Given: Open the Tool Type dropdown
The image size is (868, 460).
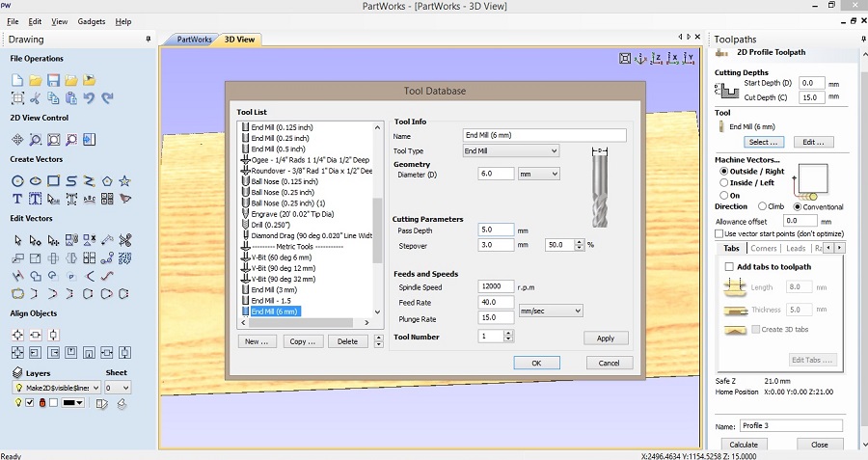Looking at the screenshot, I should (511, 150).
